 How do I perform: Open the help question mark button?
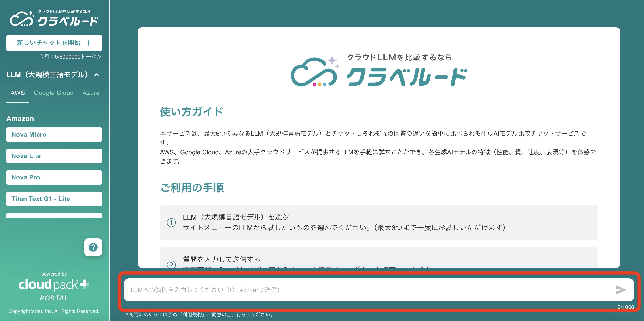click(x=93, y=247)
